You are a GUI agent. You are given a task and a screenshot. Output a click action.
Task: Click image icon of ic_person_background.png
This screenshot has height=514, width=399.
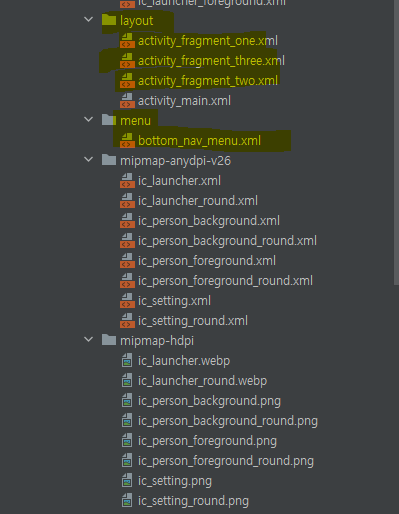coord(127,401)
